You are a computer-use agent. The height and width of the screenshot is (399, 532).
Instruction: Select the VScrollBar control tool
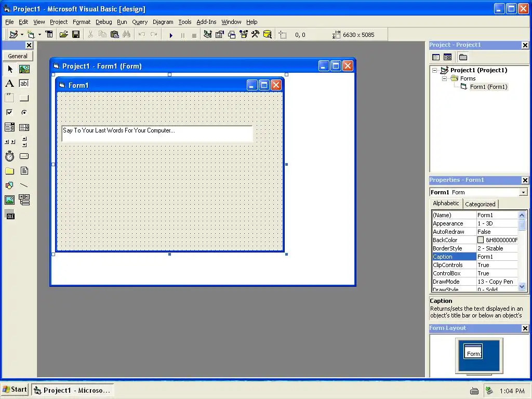[x=24, y=142]
